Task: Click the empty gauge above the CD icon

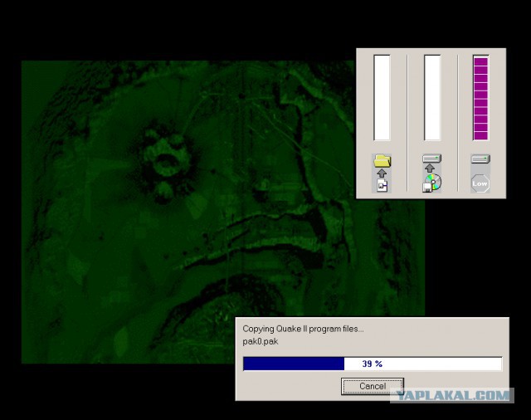Action: pos(432,98)
